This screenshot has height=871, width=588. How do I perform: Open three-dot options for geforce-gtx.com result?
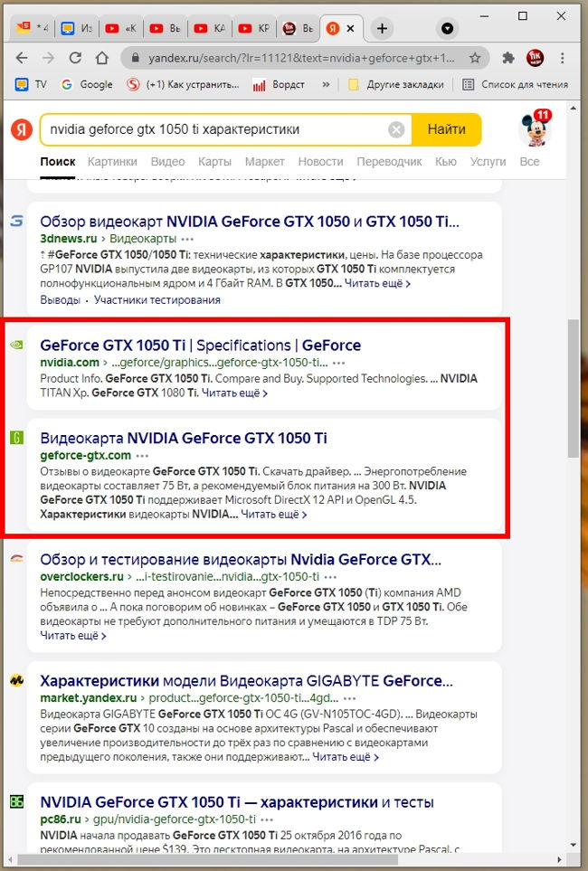[x=142, y=456]
